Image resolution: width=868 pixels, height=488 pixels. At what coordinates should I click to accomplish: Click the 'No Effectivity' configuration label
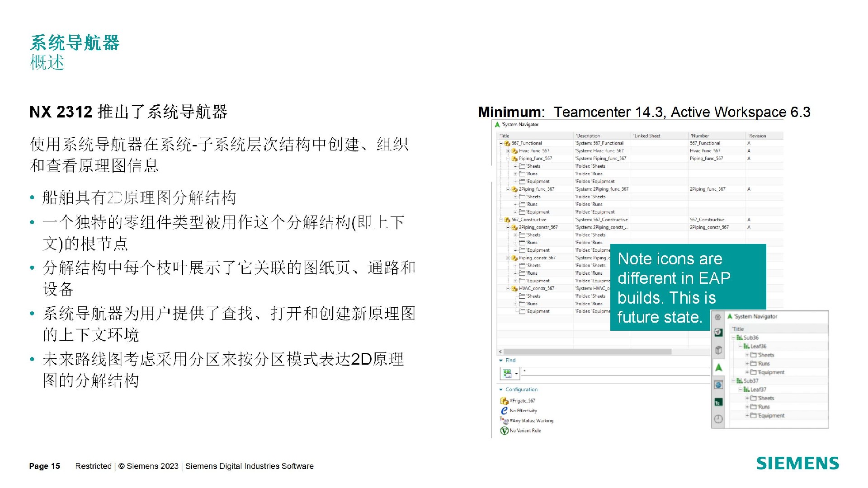coord(523,411)
